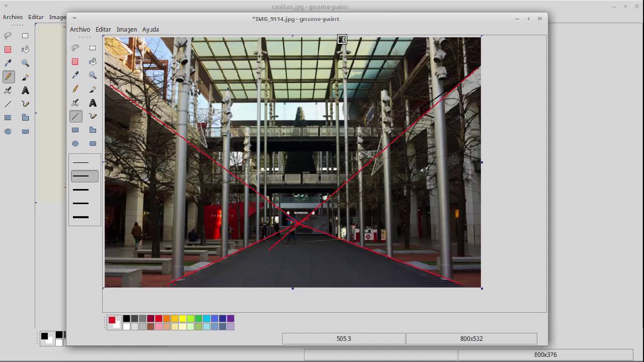Select bucket fill tool in casitas.jpg window
Screen dimensions: 644x362
25,49
